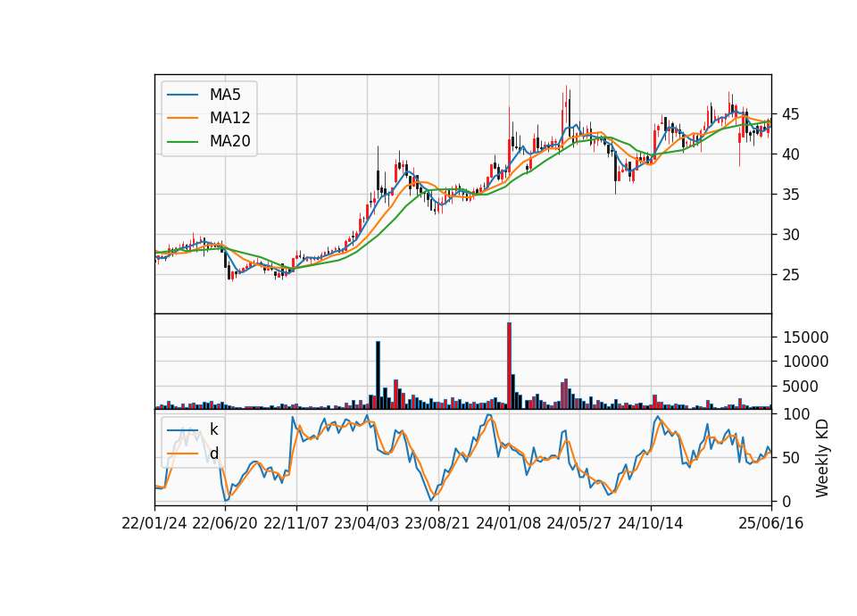Image resolution: width=857 pixels, height=616 pixels.
Task: Click the 5000 volume axis tick
Action: point(800,387)
